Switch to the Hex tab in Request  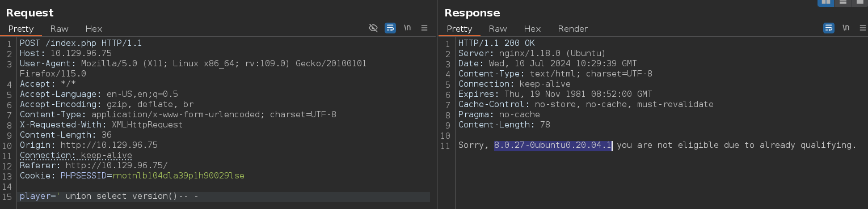click(x=94, y=28)
